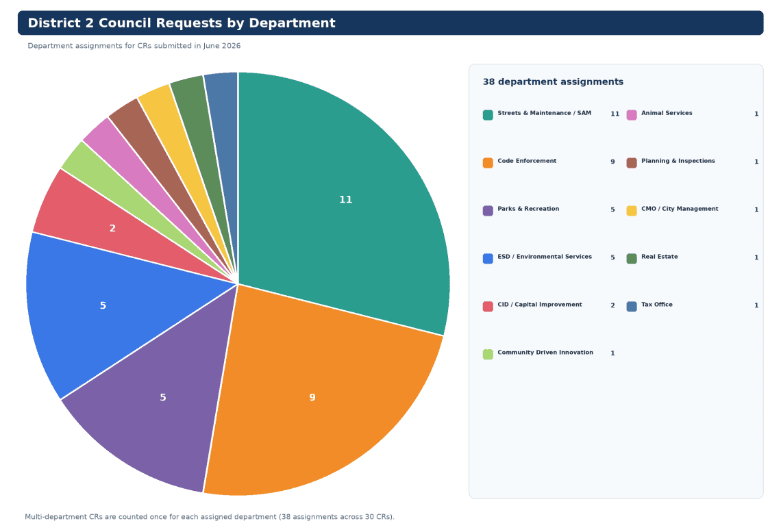Select 'Community Driven Innovation' legend label
The width and height of the screenshot is (781, 532).
pyautogui.click(x=545, y=352)
